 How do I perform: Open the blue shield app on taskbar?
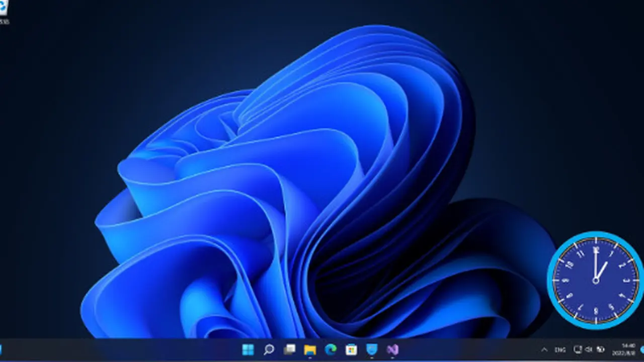372,349
